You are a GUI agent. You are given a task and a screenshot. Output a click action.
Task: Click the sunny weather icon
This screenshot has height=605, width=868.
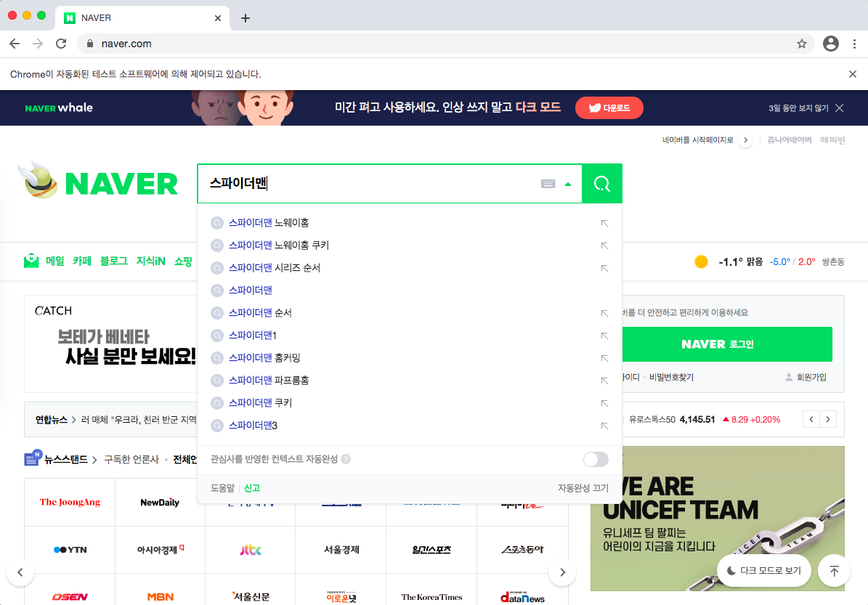pyautogui.click(x=701, y=261)
